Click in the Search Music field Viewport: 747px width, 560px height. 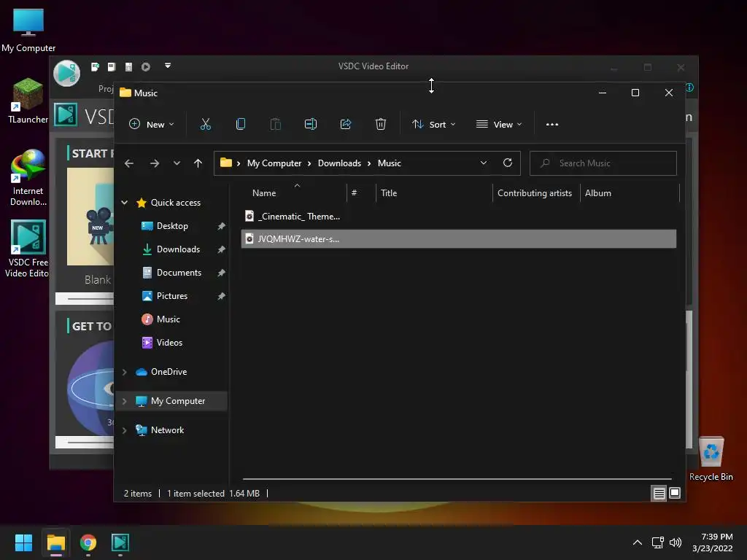603,163
